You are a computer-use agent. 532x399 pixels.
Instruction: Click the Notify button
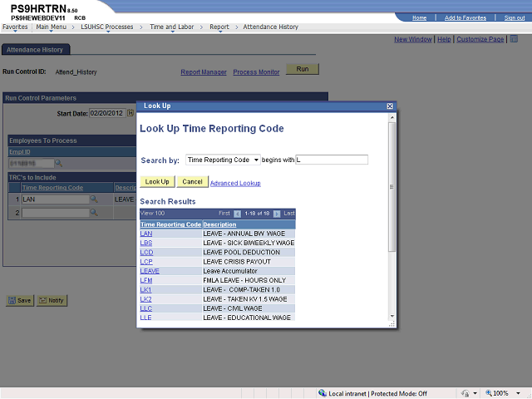coord(52,300)
